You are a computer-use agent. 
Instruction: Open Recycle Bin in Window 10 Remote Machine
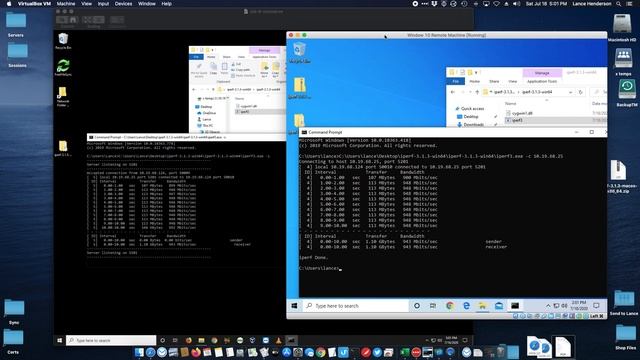pyautogui.click(x=300, y=53)
